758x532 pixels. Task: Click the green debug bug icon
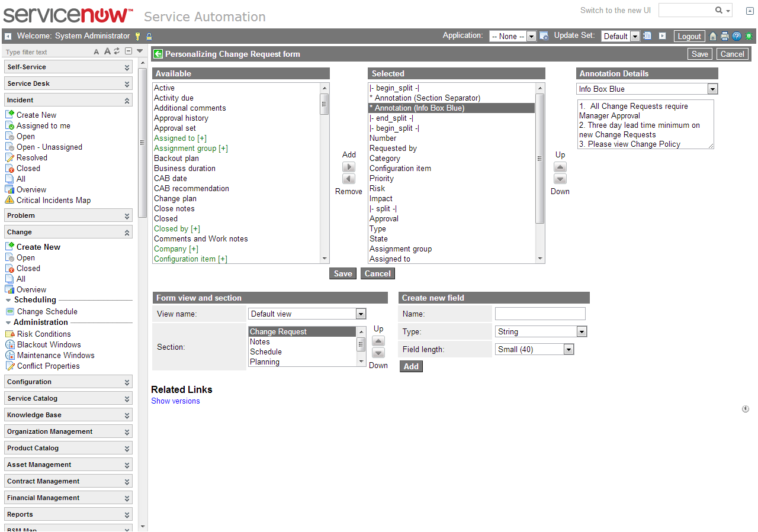749,36
